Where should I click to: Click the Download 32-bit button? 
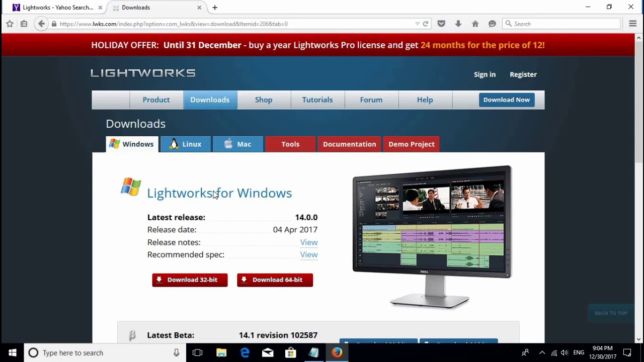[190, 280]
